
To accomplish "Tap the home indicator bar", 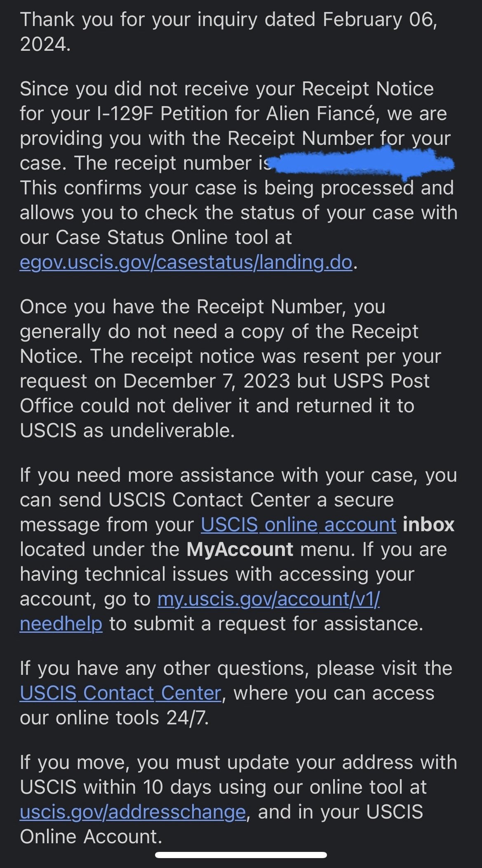I will [x=241, y=855].
